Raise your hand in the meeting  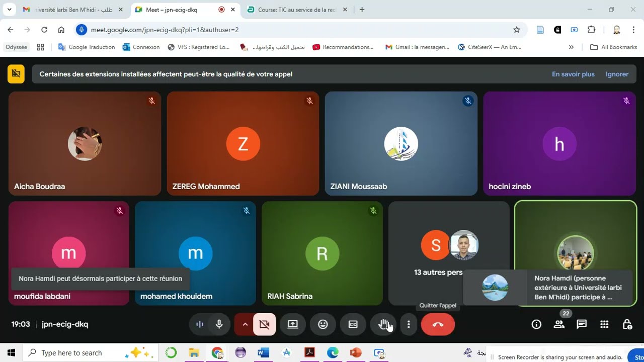[383, 324]
